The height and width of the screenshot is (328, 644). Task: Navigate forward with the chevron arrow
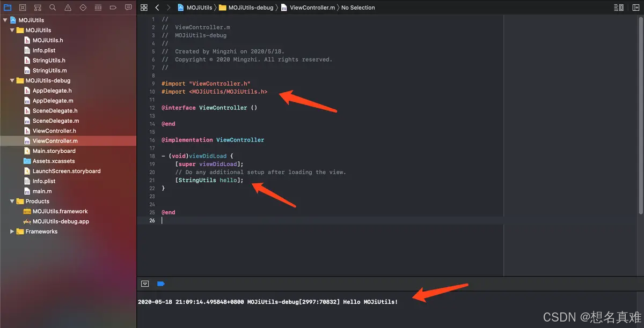point(168,8)
